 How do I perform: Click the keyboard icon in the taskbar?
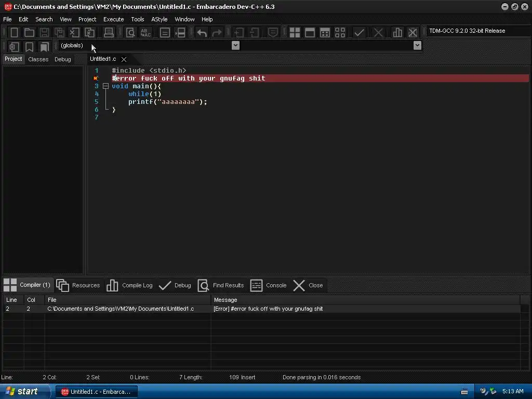coord(464,392)
